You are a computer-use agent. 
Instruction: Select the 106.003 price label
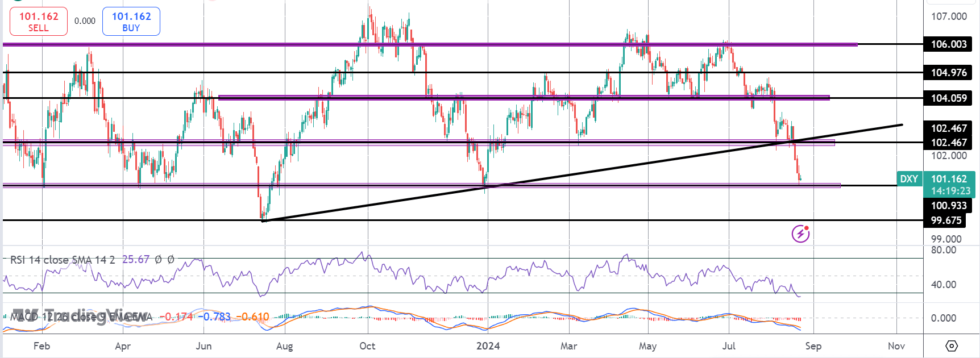949,44
